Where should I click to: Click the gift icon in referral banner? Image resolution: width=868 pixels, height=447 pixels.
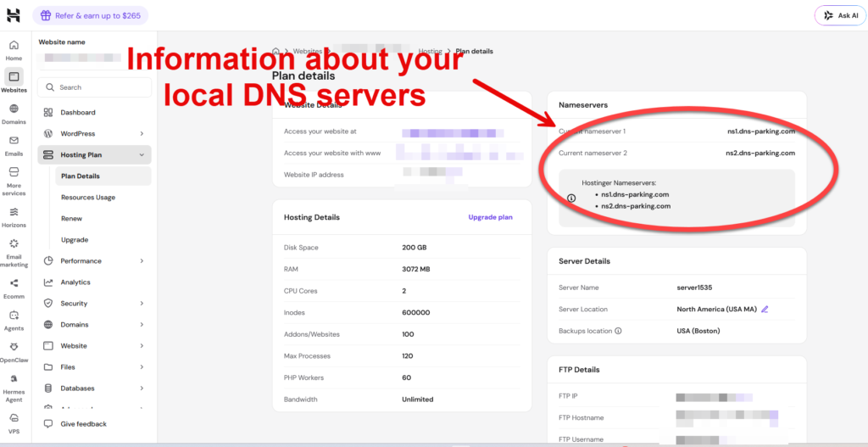click(x=47, y=15)
